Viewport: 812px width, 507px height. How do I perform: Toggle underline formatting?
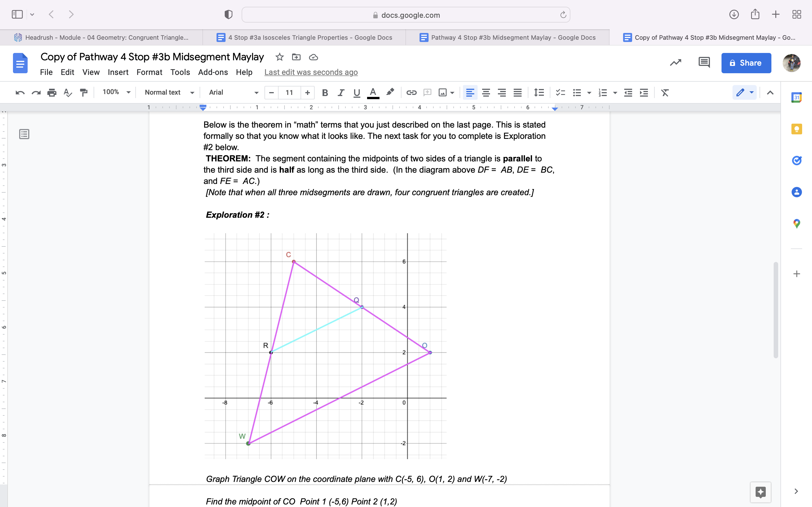pos(357,93)
